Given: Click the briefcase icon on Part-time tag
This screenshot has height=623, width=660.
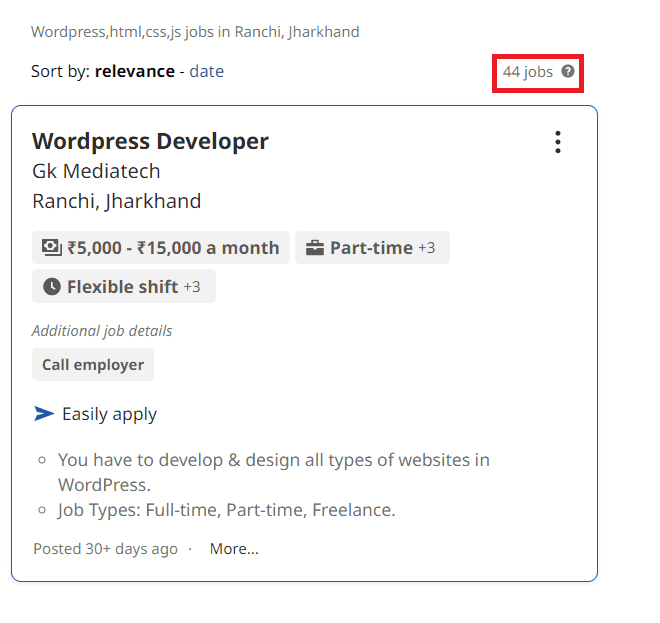Looking at the screenshot, I should (315, 248).
